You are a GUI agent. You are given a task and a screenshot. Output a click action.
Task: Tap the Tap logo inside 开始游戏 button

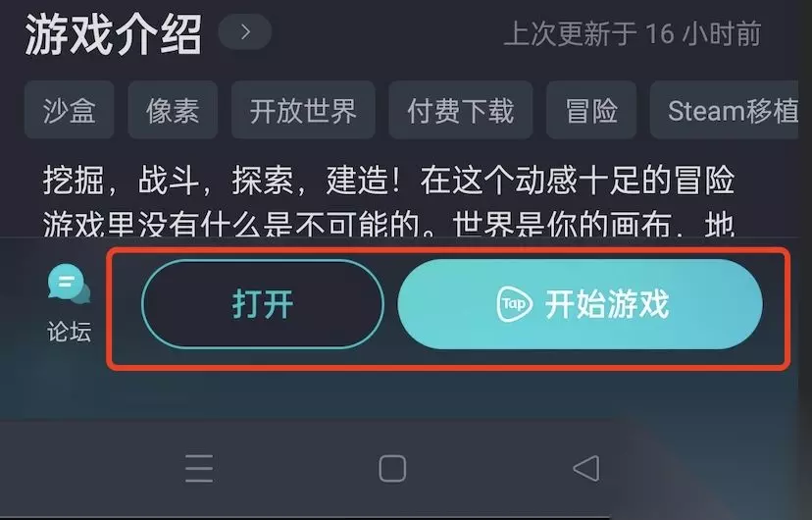tap(514, 303)
